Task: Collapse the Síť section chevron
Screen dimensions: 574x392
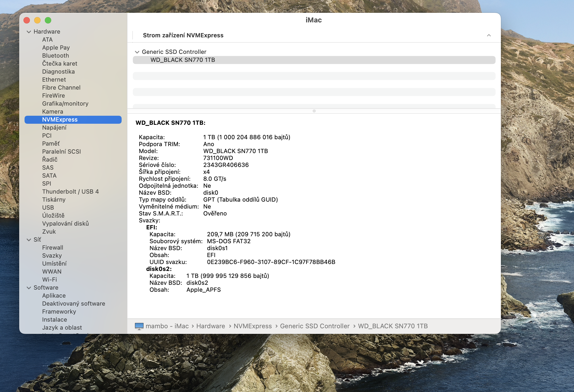Action: point(29,240)
